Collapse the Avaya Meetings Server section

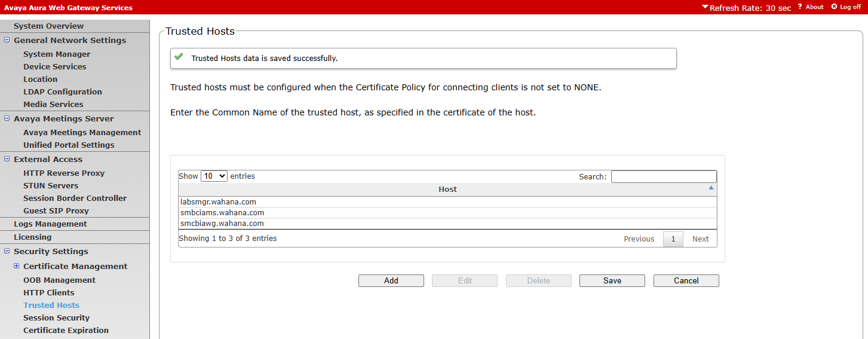coord(7,118)
